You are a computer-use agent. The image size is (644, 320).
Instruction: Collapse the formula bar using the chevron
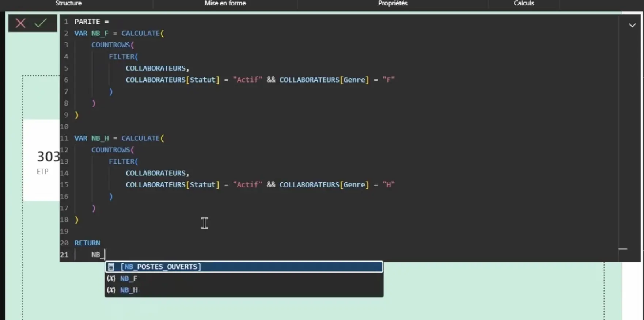pos(632,25)
